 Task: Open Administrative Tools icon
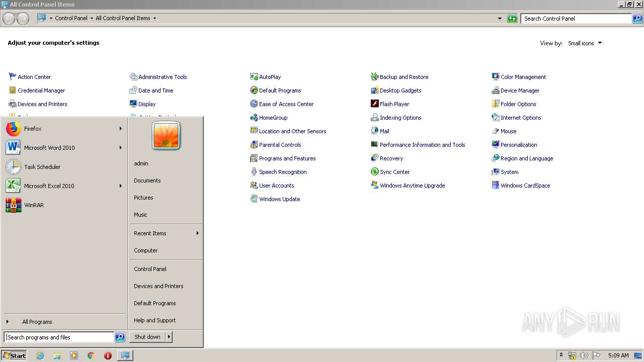133,77
